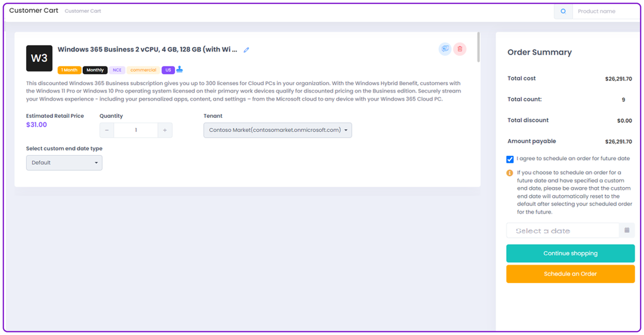Image resolution: width=644 pixels, height=335 pixels.
Task: Delete item using red trash icon
Action: click(x=460, y=49)
